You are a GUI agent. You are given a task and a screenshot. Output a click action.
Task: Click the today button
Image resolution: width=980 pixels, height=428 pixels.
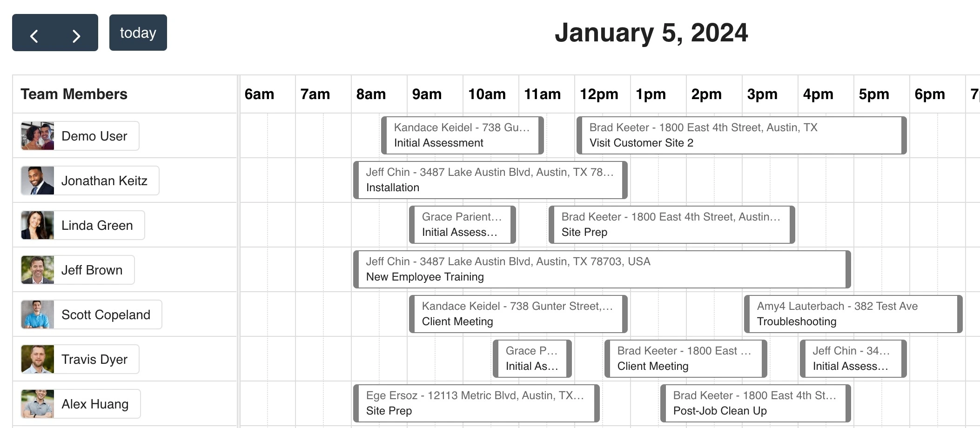(x=138, y=33)
